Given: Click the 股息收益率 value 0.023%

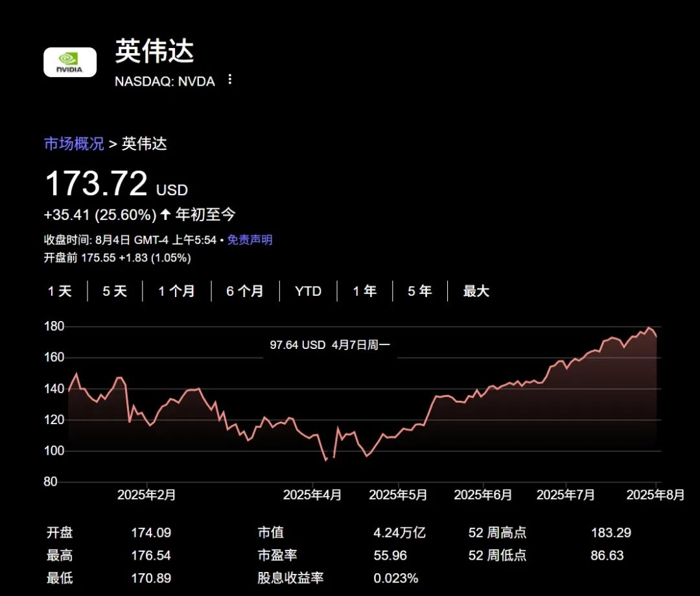Looking at the screenshot, I should (397, 578).
